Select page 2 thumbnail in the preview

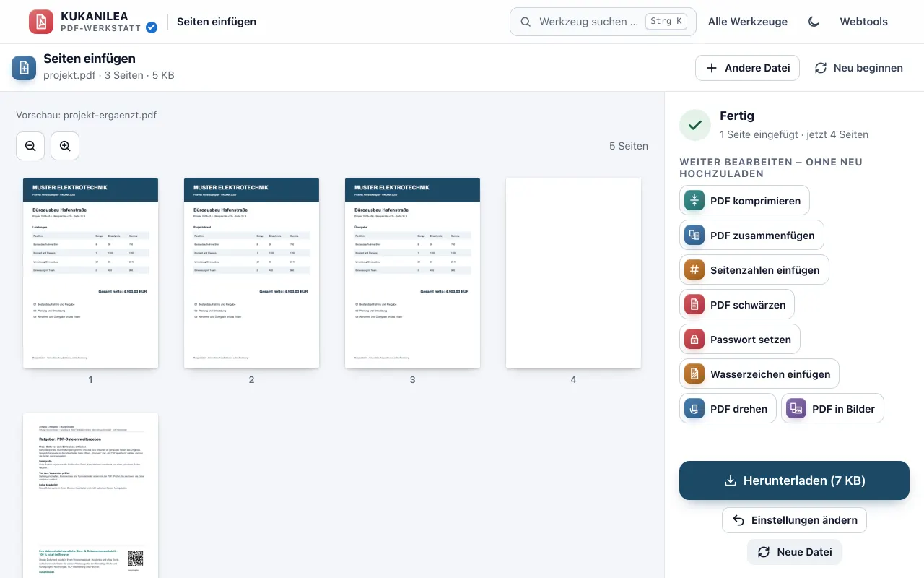[251, 273]
